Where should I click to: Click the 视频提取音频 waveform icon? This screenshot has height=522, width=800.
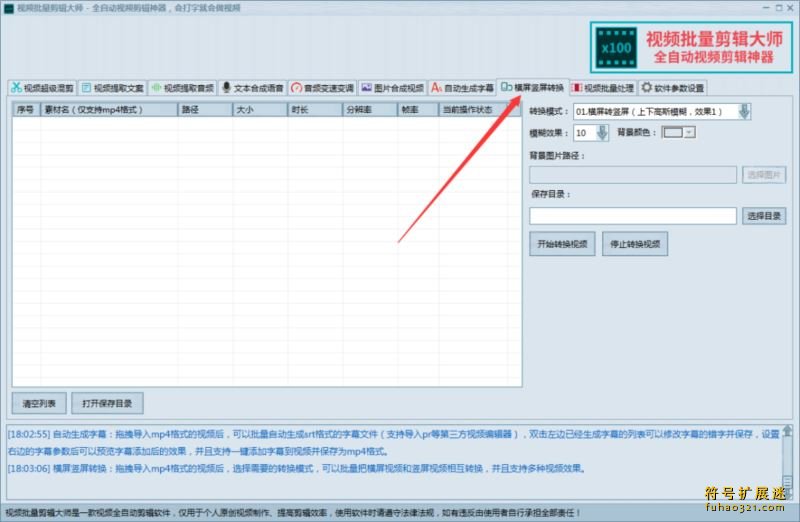pyautogui.click(x=157, y=87)
